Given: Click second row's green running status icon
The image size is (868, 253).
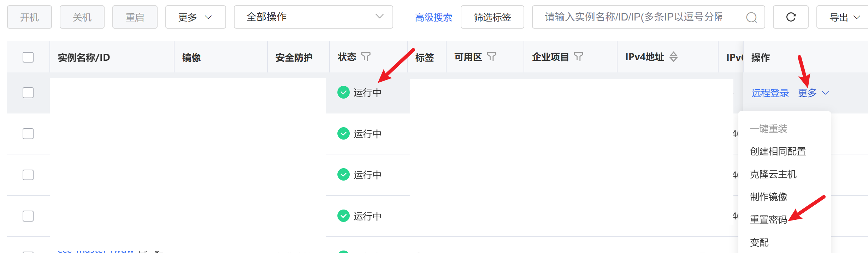Looking at the screenshot, I should [343, 134].
